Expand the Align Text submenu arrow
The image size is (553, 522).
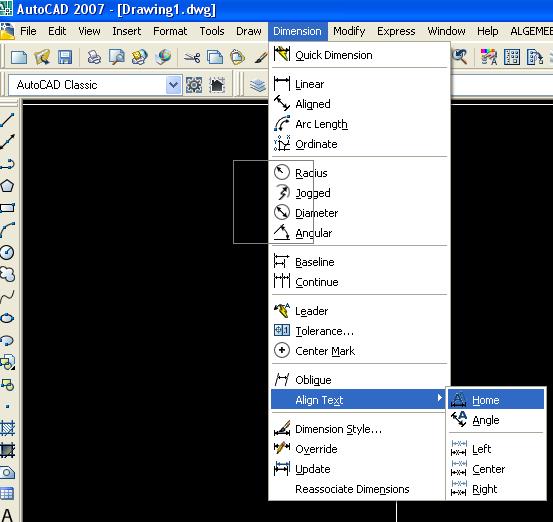tap(439, 398)
